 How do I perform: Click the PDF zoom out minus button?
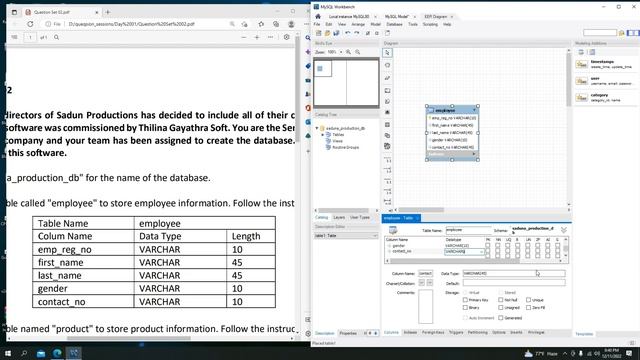click(244, 37)
